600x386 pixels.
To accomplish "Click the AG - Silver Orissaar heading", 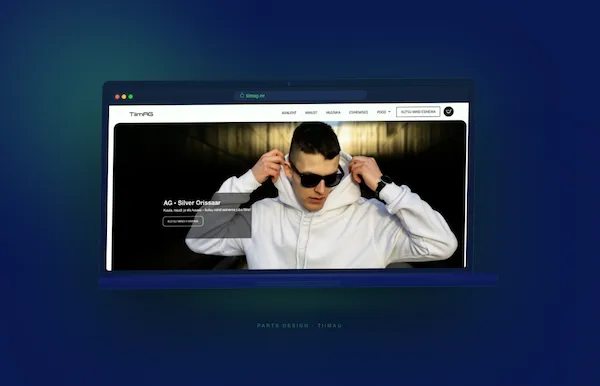I will [x=192, y=203].
